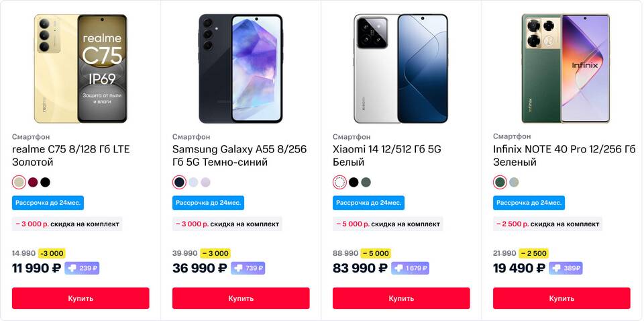The width and height of the screenshot is (644, 321).
Task: Click the 1 679 ₽ bonus badge for Xiaomi 14
Action: (x=410, y=268)
